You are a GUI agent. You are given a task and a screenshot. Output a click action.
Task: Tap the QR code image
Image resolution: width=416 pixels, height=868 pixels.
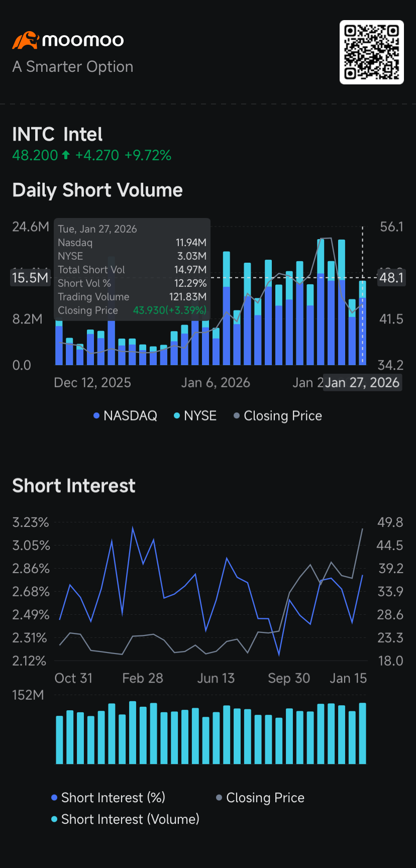click(x=372, y=52)
